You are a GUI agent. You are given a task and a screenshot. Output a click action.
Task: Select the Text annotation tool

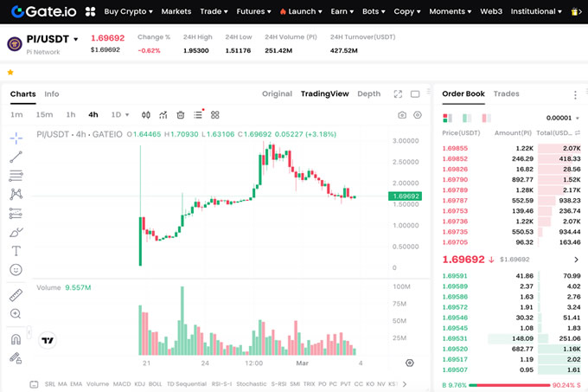16,251
